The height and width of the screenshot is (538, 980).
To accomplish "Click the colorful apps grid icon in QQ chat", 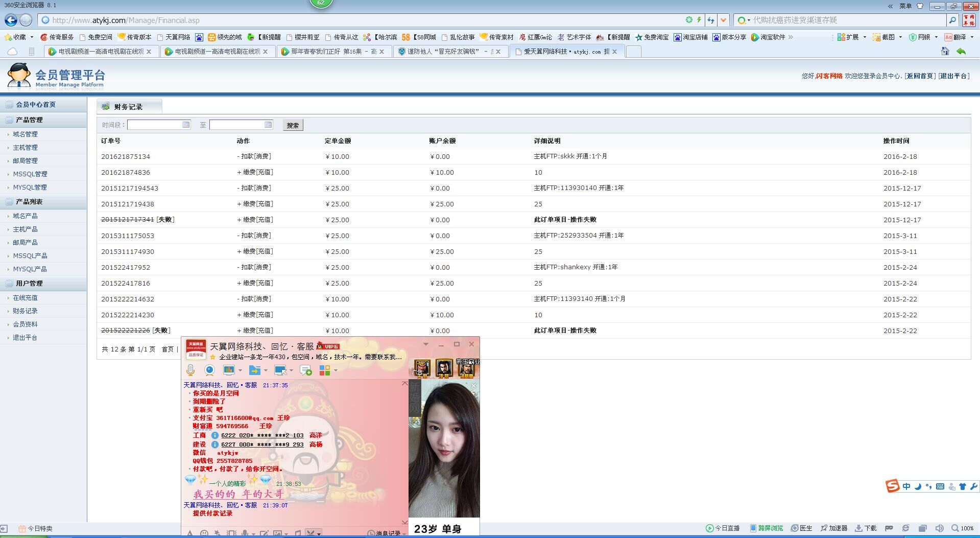I will coord(325,370).
